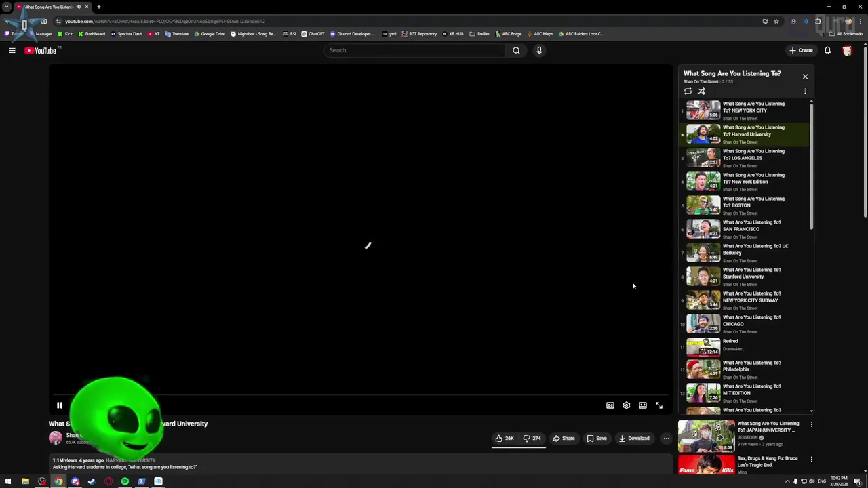This screenshot has height=488, width=868.
Task: Mute the tab via speaker icon
Action: [x=79, y=7]
